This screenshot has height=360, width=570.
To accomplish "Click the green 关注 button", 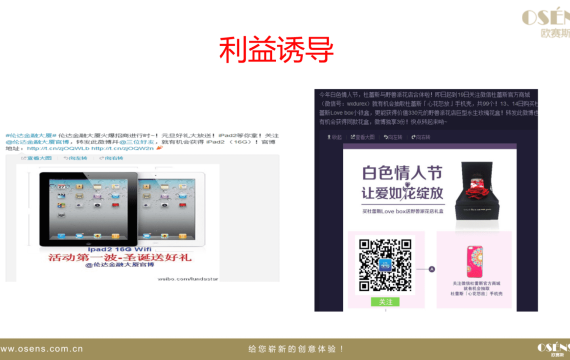I will click(x=385, y=302).
